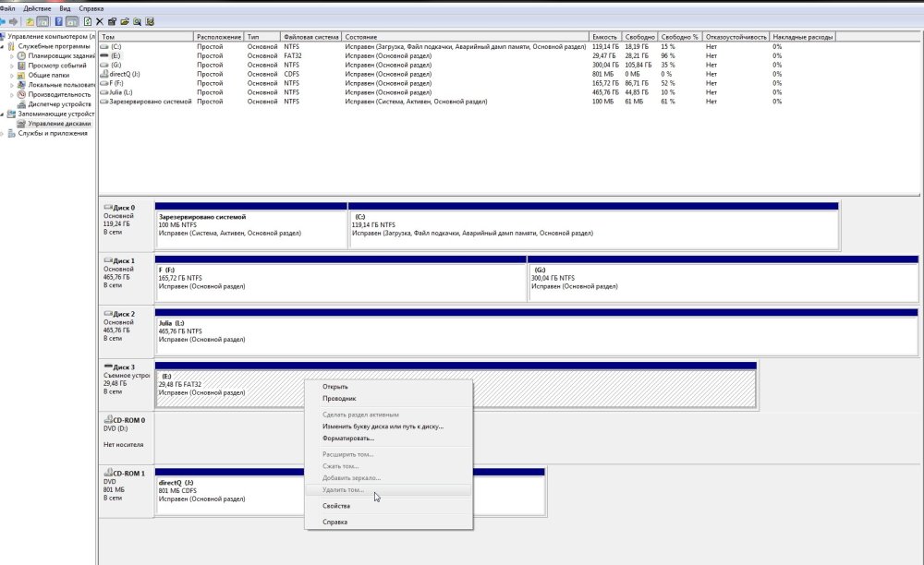Choose Свойства in the context menu
The image size is (924, 565).
point(335,506)
